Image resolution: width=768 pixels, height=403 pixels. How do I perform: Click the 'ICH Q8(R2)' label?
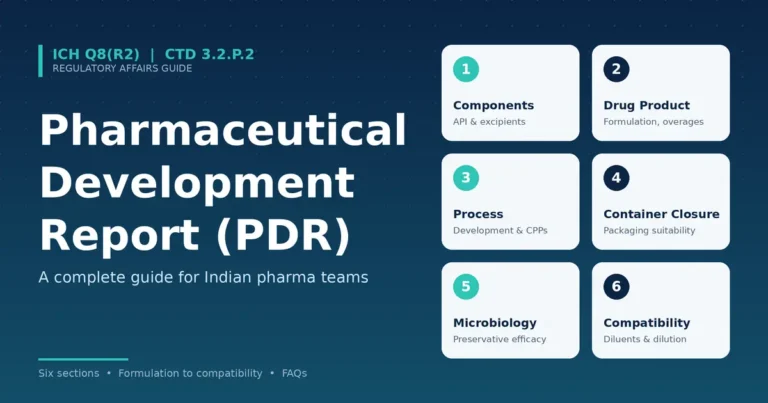pyautogui.click(x=96, y=54)
